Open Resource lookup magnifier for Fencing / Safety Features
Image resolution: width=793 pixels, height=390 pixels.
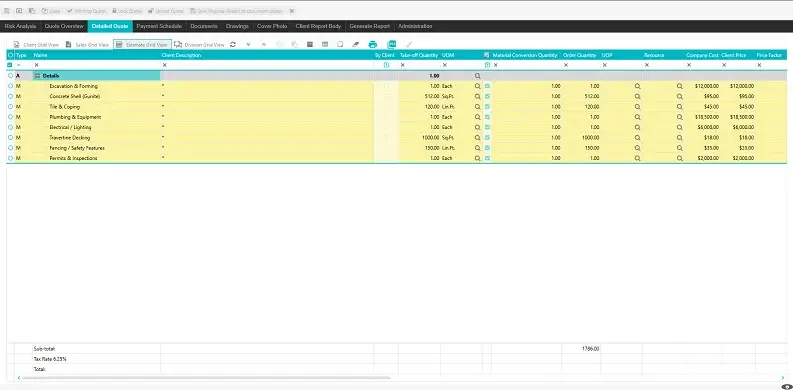[x=680, y=148]
